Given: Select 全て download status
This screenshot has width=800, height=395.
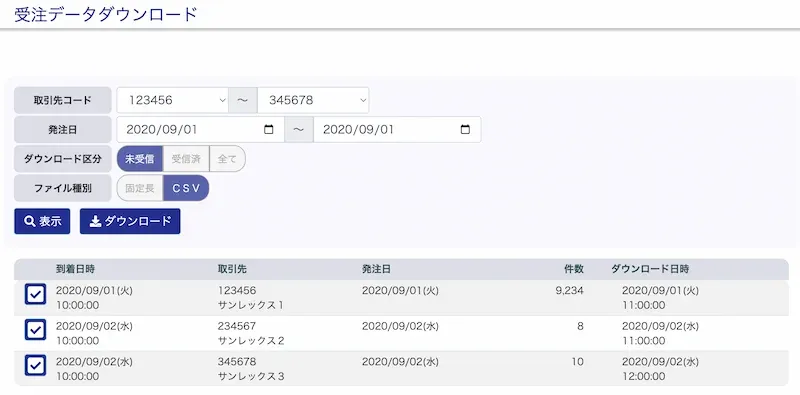Looking at the screenshot, I should (x=228, y=159).
